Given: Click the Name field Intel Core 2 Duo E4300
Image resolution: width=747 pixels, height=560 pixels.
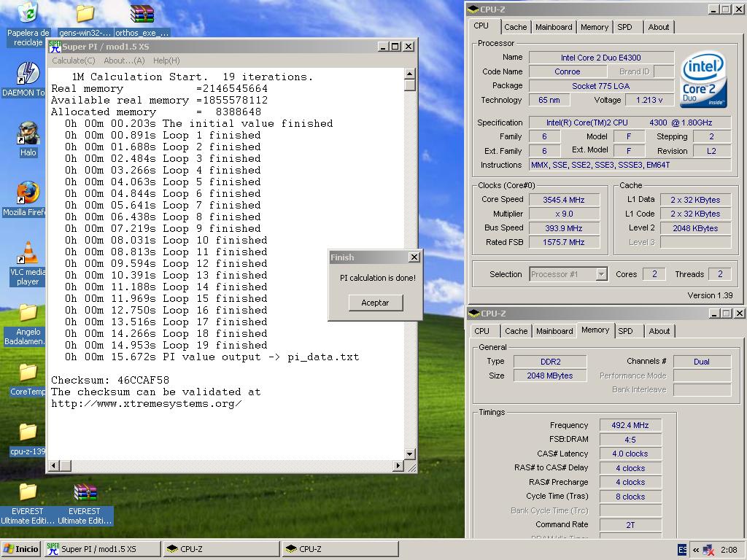Looking at the screenshot, I should point(601,58).
